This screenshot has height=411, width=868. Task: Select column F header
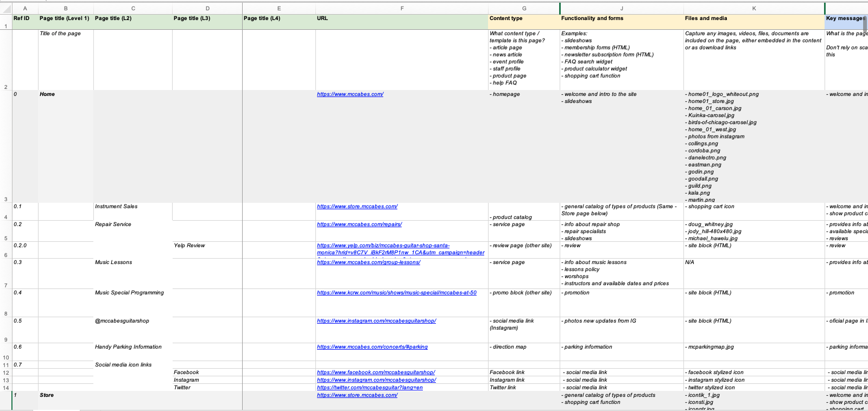[x=402, y=9]
